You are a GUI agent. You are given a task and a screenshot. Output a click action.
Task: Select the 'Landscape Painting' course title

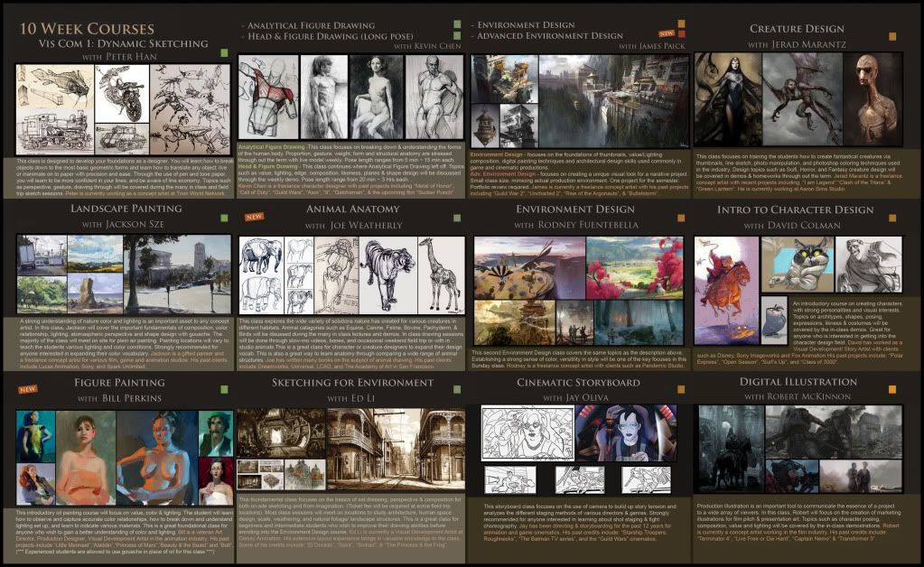[126, 209]
